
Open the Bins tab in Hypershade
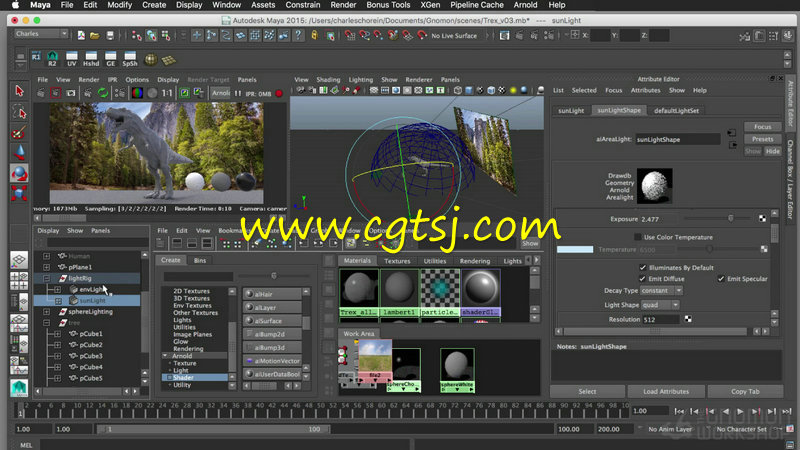[x=200, y=260]
